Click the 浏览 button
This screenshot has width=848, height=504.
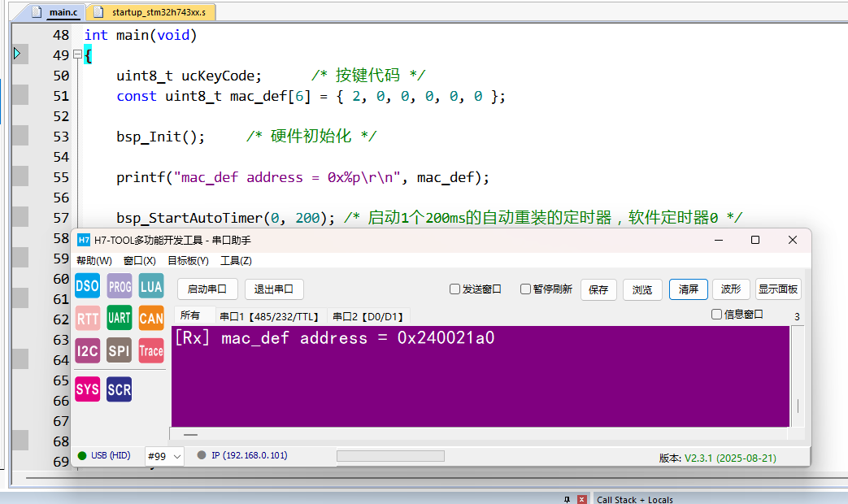coord(642,290)
